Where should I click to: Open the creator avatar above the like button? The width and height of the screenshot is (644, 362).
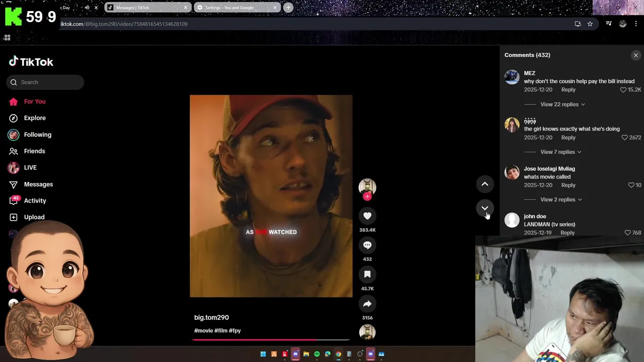(367, 187)
